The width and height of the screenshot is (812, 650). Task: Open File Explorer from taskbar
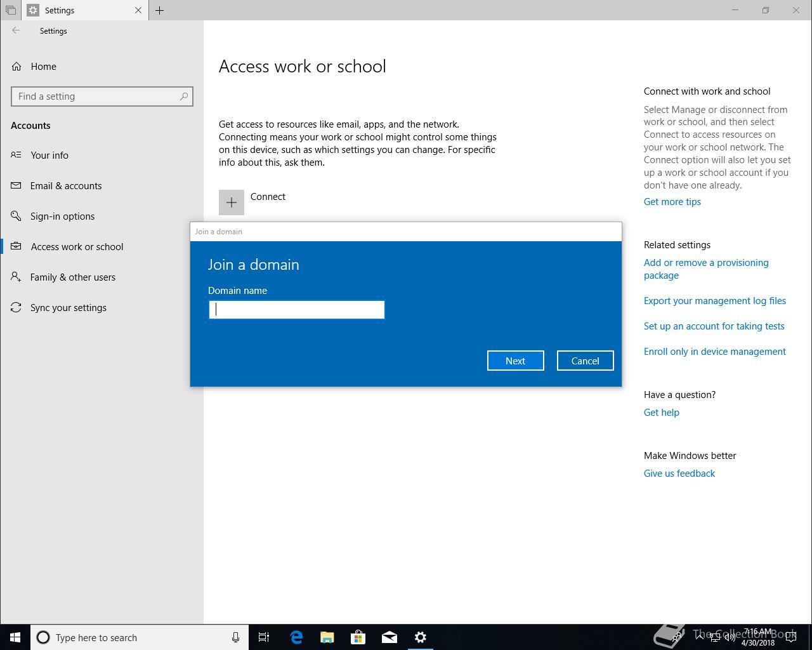(x=327, y=637)
